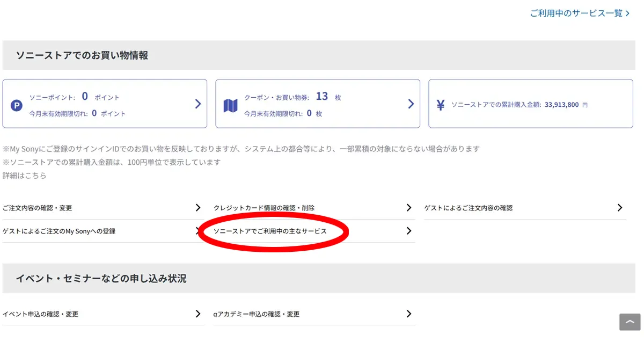Click arrow beside イベント申込の確認・変更
Viewport: 644px width, 342px height.
[x=198, y=314]
